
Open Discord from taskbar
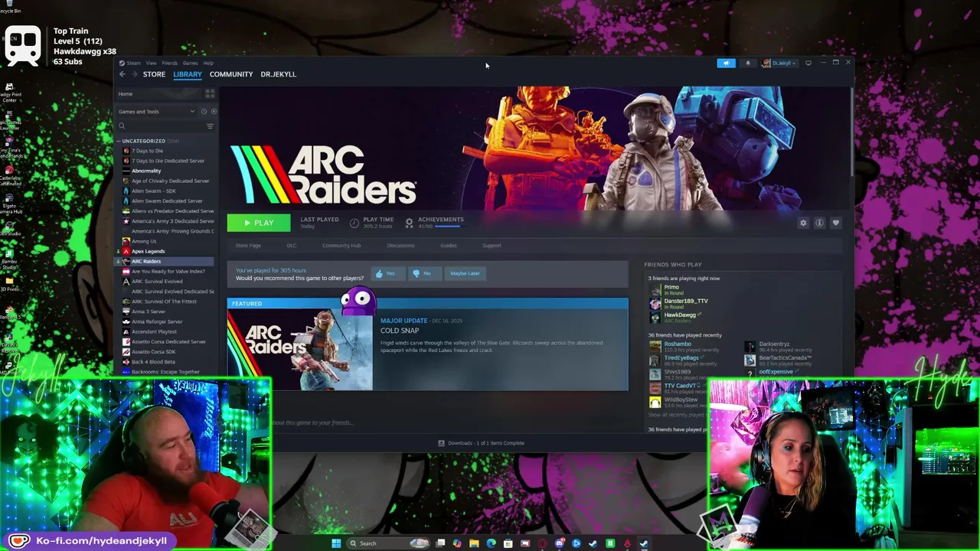(559, 543)
